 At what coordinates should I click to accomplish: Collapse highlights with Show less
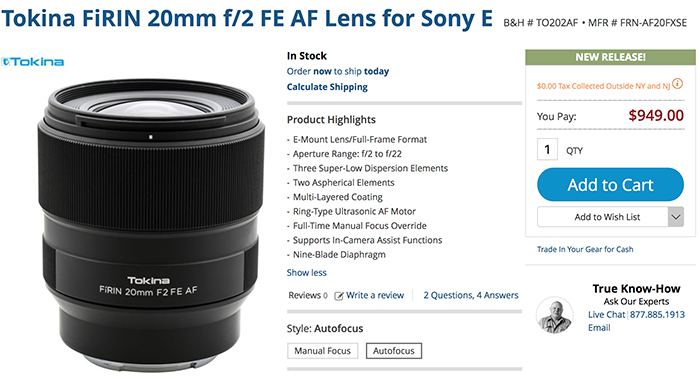[x=306, y=272]
